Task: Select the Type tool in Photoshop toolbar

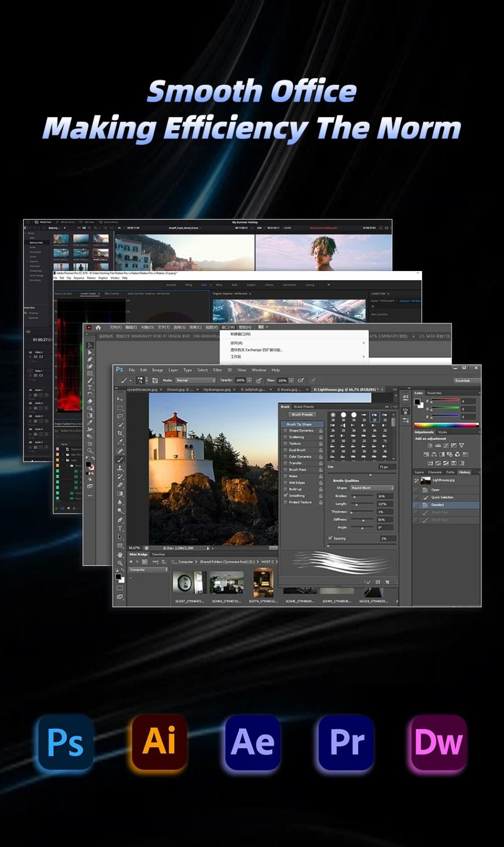Action: [x=120, y=528]
